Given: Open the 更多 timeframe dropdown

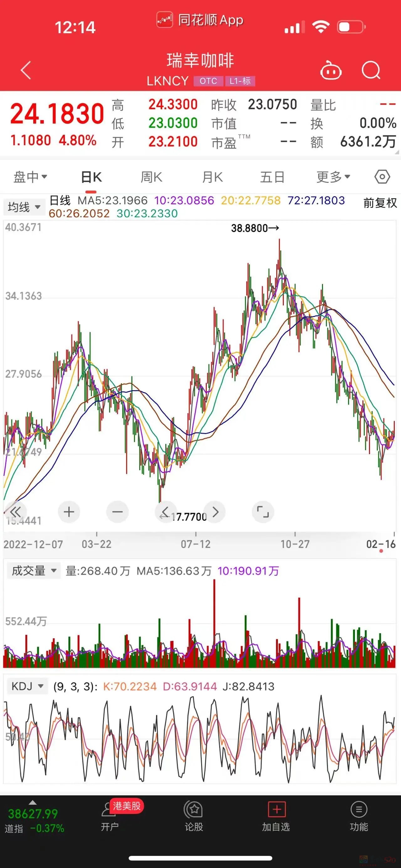Looking at the screenshot, I should pos(333,177).
